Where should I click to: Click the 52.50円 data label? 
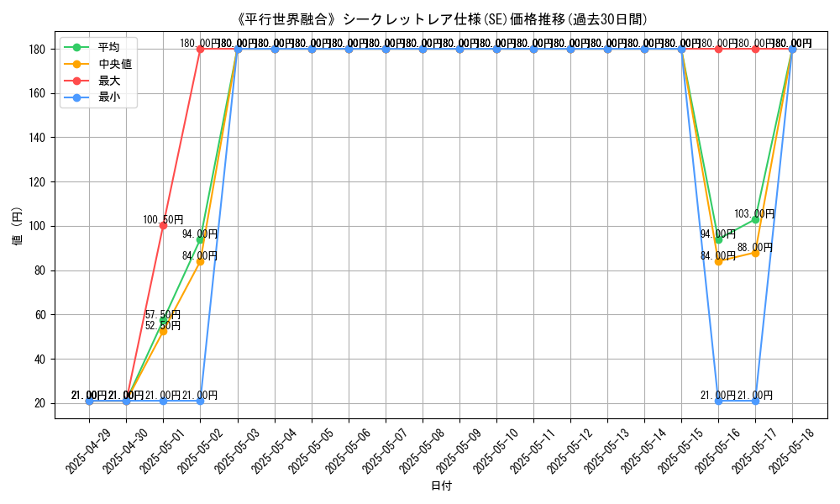tap(163, 326)
